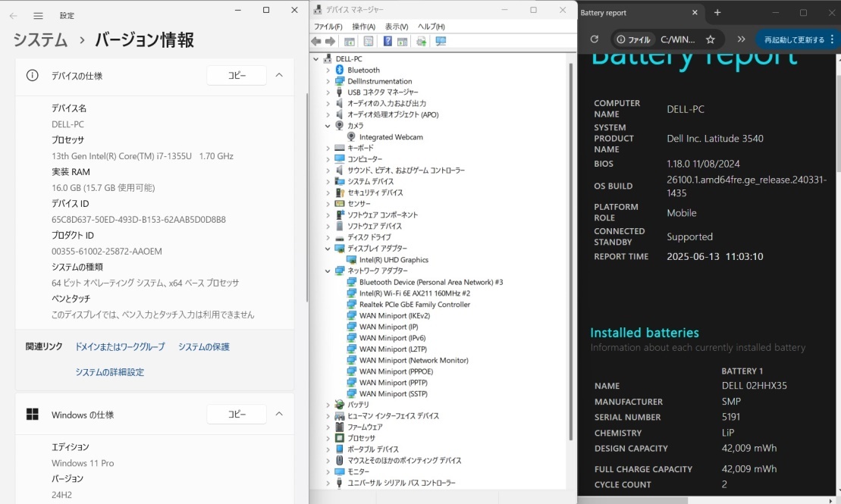Click システム in the Settings breadcrumb

(x=40, y=39)
